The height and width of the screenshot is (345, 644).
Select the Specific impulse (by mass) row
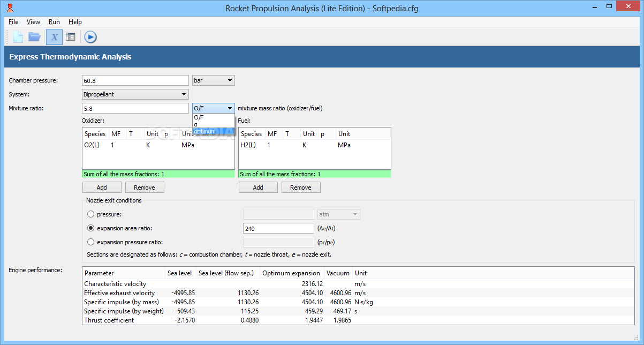(x=358, y=302)
